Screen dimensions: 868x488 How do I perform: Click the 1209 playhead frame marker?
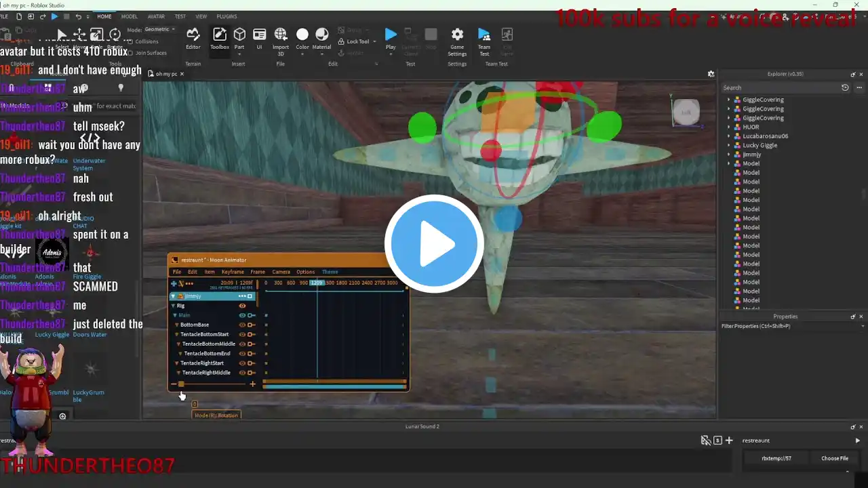317,283
